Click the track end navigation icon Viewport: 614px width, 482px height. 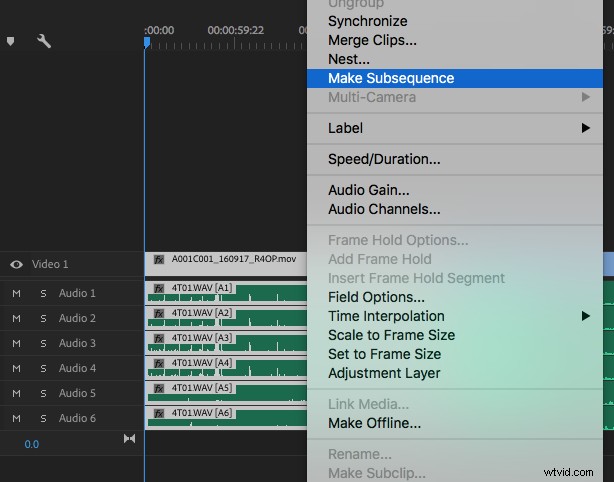point(129,439)
